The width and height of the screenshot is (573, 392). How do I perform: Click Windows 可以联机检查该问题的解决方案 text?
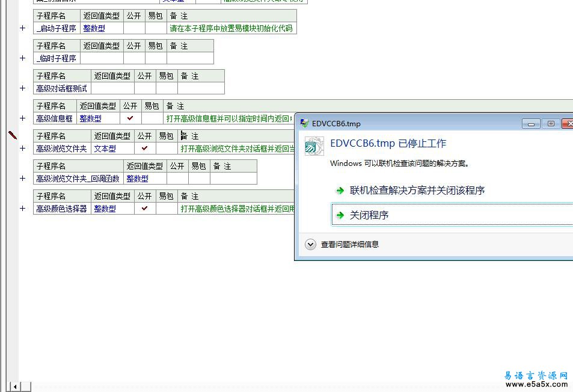[x=399, y=164]
